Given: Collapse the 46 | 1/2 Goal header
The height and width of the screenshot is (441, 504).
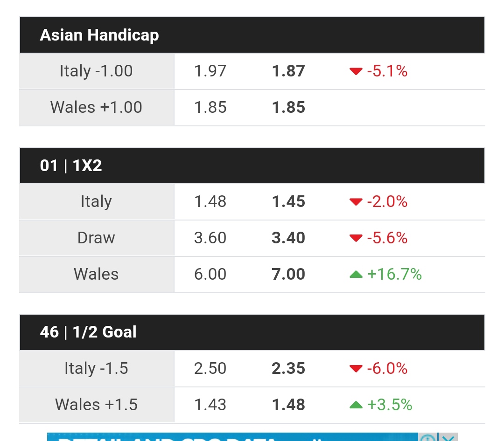Looking at the screenshot, I should 252,332.
